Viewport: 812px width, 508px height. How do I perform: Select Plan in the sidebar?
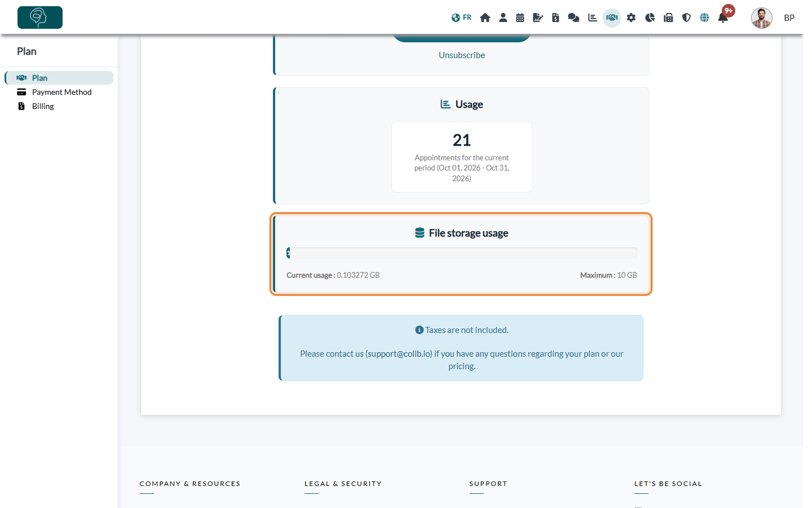coord(59,78)
